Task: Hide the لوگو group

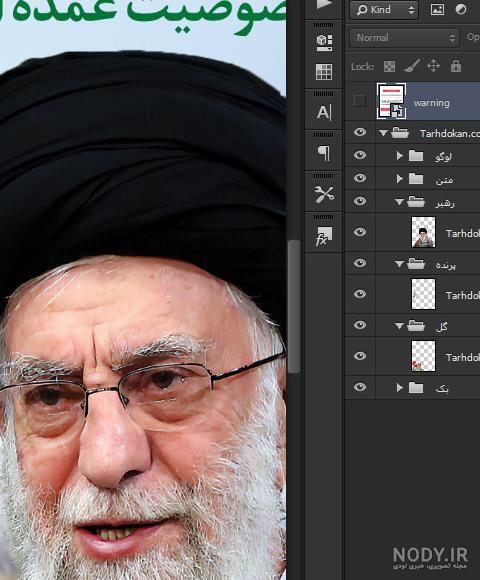Action: (359, 155)
